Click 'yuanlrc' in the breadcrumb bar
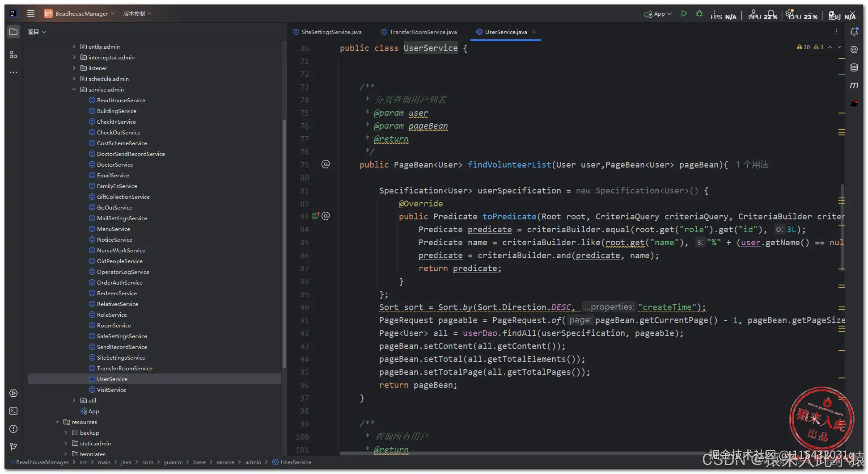This screenshot has height=474, width=868. click(x=173, y=462)
